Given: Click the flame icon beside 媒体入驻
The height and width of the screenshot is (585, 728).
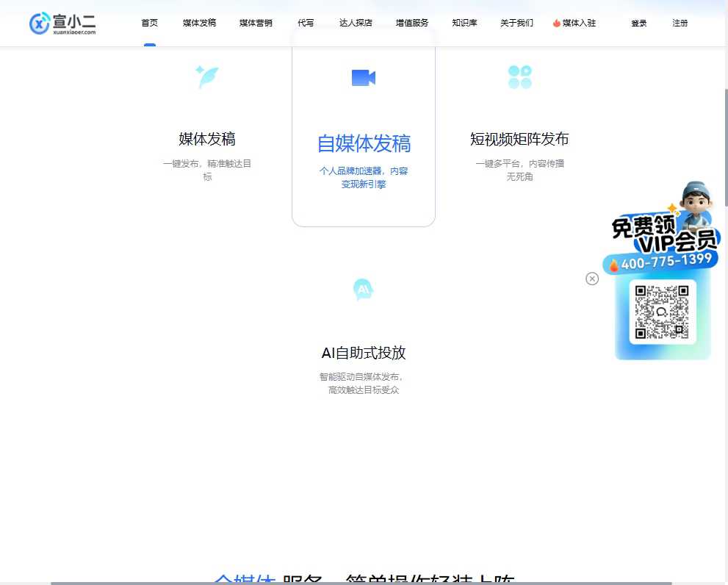Looking at the screenshot, I should [x=557, y=23].
